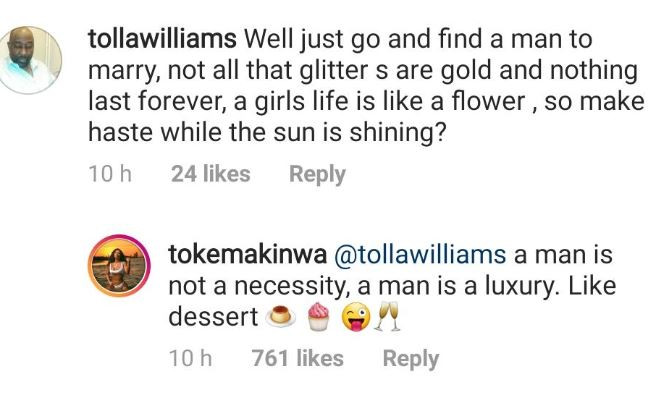
Task: Reply to tokemakinwa's comment
Action: pyautogui.click(x=411, y=358)
